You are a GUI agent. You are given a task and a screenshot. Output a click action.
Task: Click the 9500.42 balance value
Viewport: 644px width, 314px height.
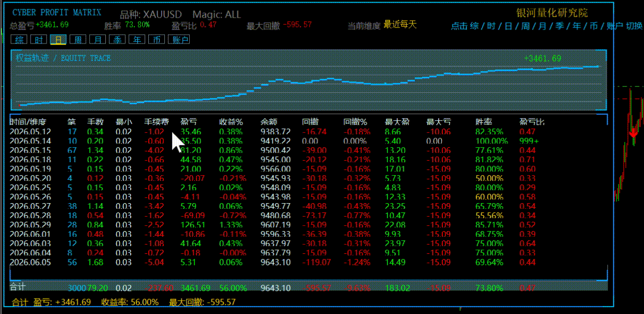(x=275, y=150)
